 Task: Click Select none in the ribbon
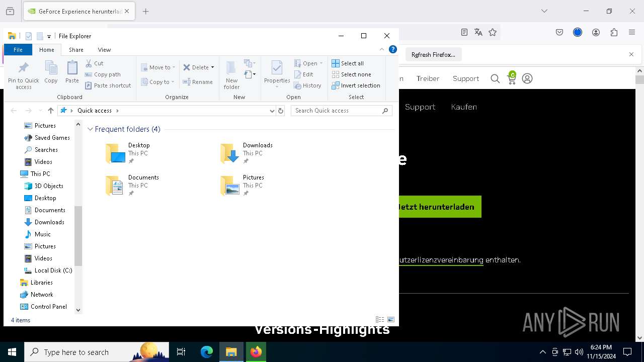click(351, 74)
